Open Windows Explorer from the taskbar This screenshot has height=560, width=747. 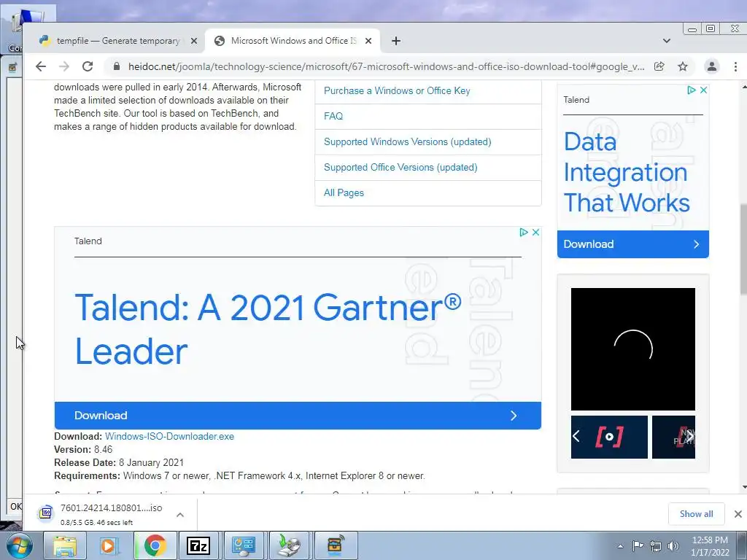click(64, 545)
